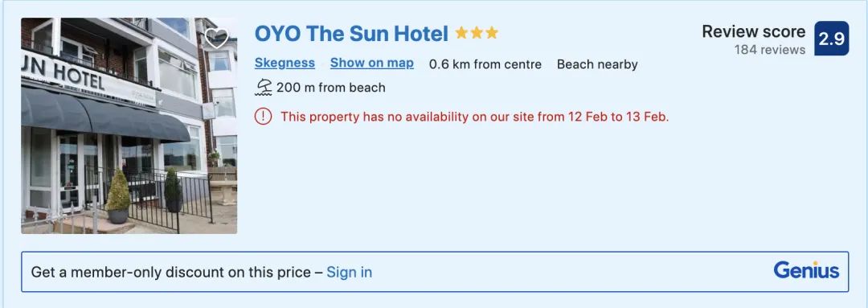Open the Skegness location link

[285, 64]
